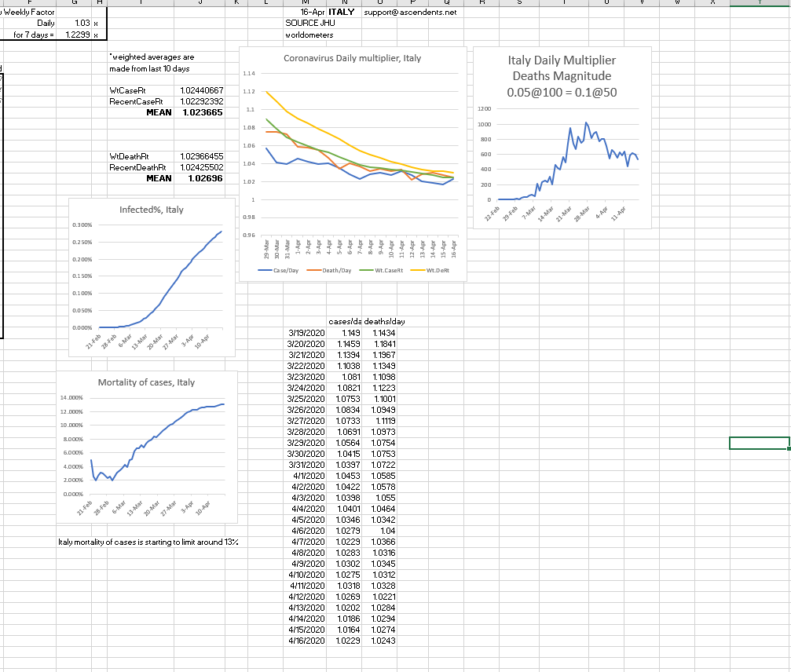Click the case MEAN 1.023665 cell
Viewport: 791px width, 672px height.
pos(202,112)
